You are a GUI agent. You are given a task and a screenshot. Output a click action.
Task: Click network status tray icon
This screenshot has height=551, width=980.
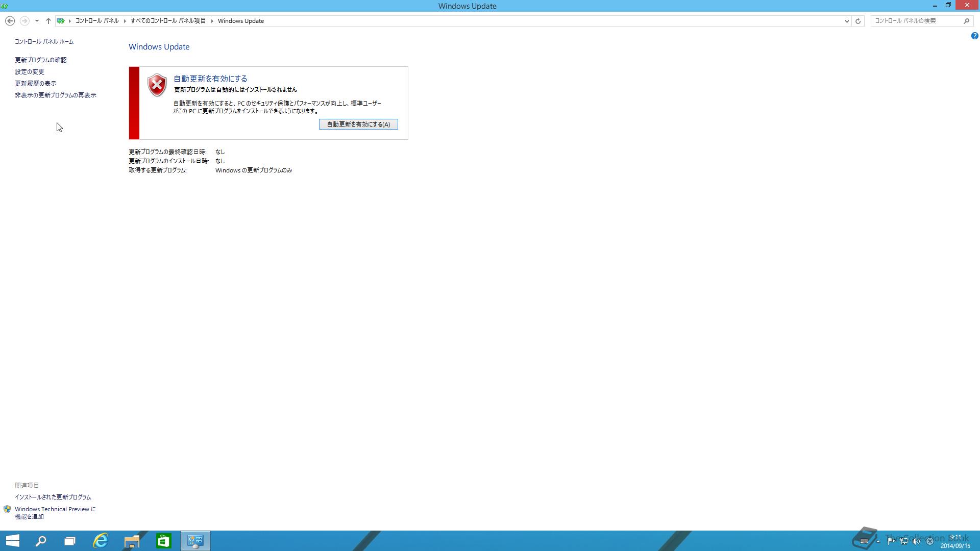pos(904,541)
